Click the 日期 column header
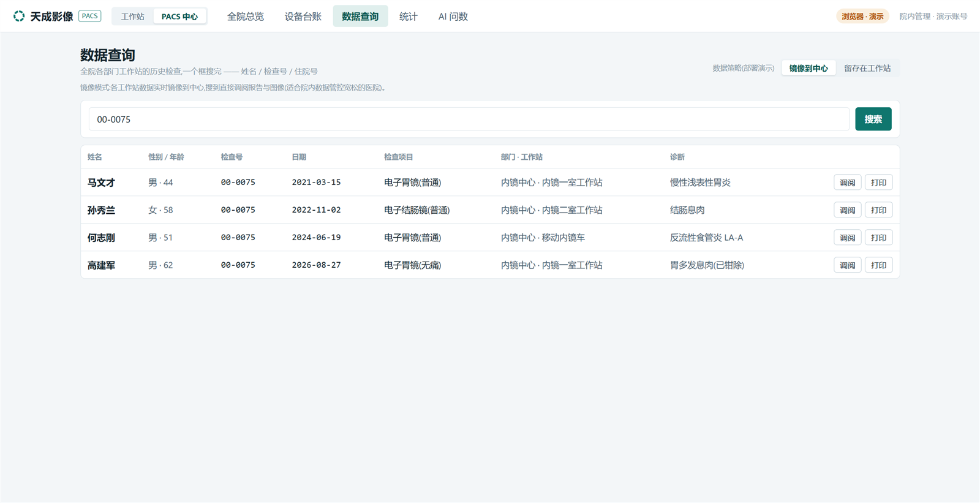This screenshot has width=980, height=503. tap(299, 157)
